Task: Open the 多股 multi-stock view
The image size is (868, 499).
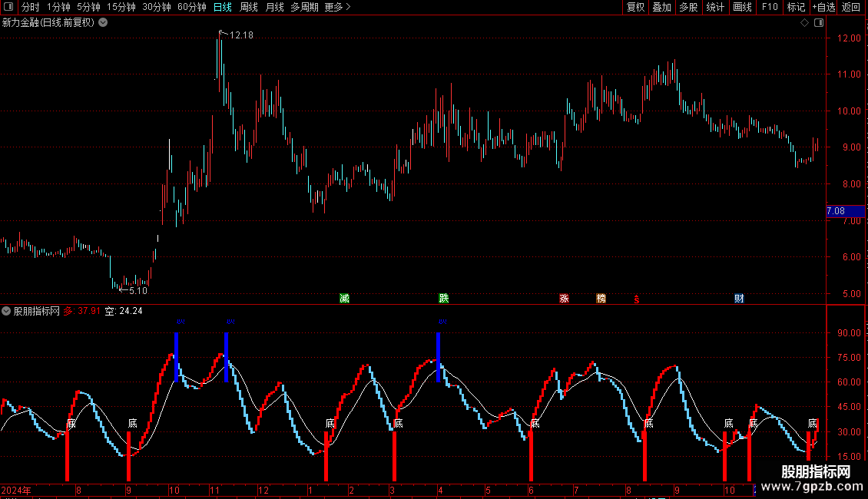Action: pyautogui.click(x=688, y=7)
